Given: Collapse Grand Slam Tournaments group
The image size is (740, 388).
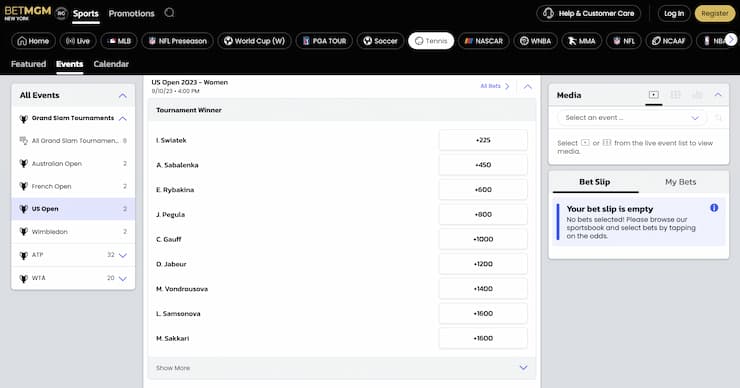Looking at the screenshot, I should pos(123,118).
